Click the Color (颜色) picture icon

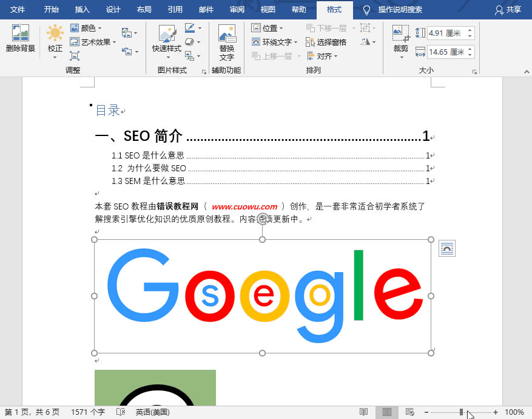(x=74, y=28)
